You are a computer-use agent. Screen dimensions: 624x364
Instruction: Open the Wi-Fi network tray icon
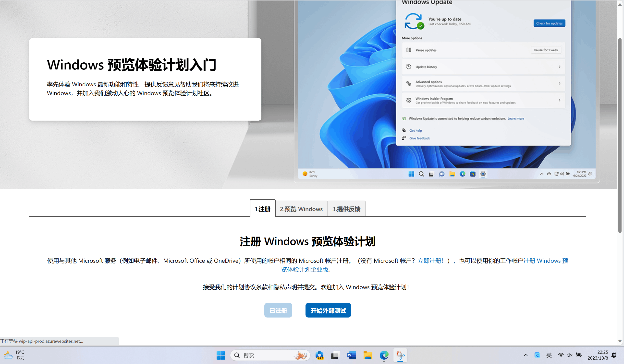click(561, 355)
